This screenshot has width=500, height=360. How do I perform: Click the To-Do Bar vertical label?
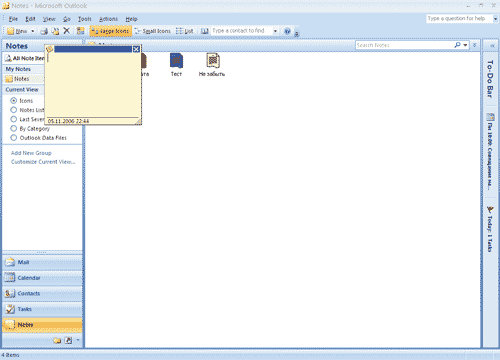[x=490, y=79]
